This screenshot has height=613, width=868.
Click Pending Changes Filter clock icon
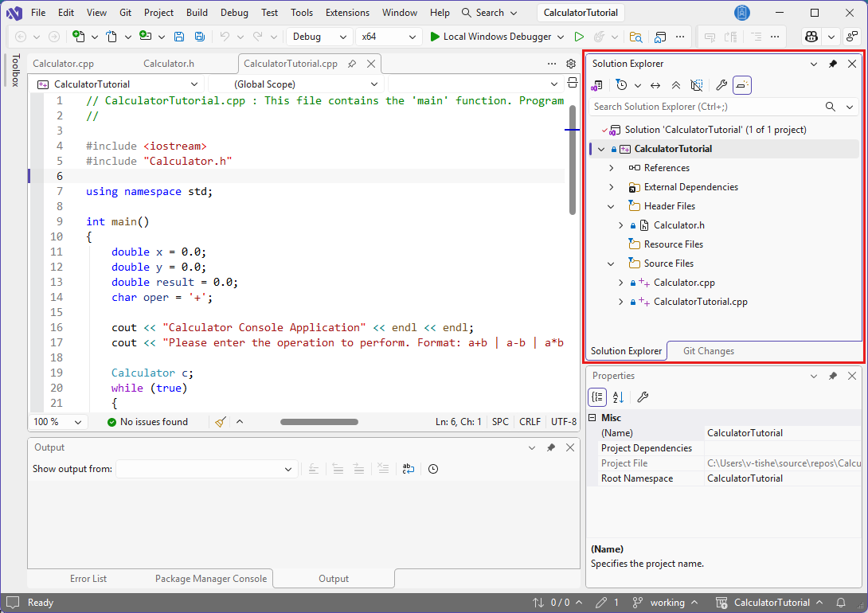tap(622, 85)
